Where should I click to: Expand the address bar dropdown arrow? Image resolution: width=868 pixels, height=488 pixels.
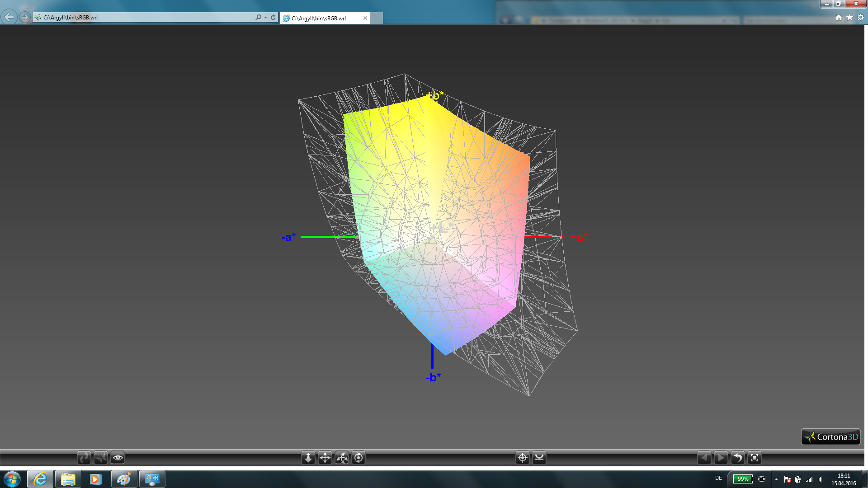265,17
